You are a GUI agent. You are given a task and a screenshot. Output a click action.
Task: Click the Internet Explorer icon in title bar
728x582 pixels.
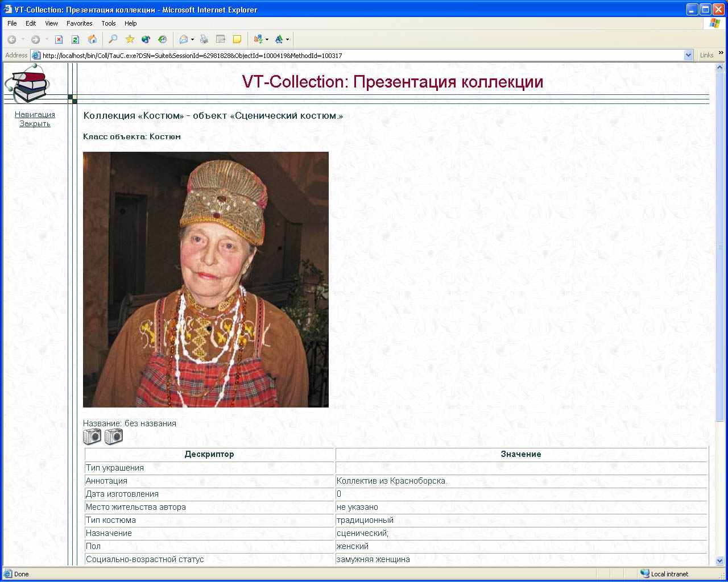(8, 10)
